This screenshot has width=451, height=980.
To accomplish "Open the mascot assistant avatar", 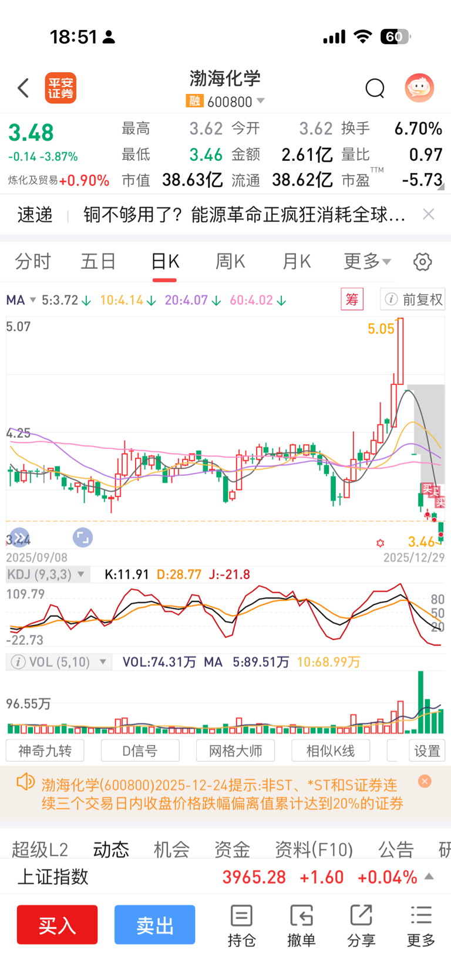I will click(419, 89).
